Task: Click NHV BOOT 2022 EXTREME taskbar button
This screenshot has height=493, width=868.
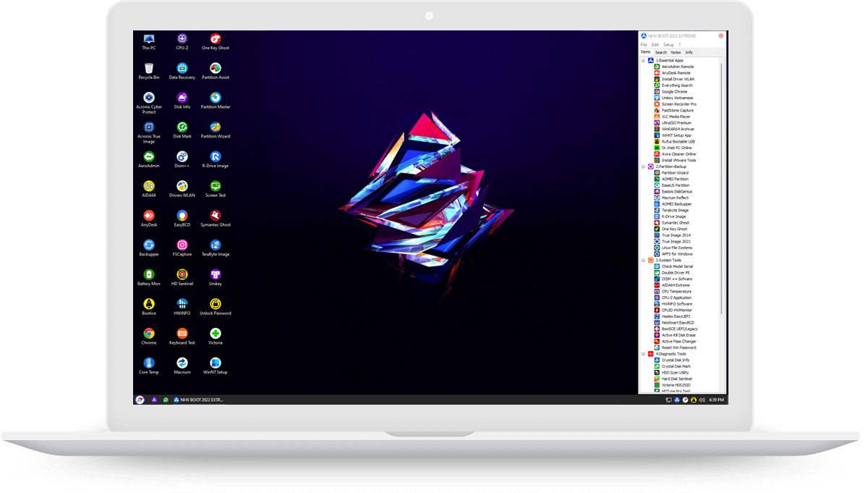Action: pyautogui.click(x=198, y=400)
